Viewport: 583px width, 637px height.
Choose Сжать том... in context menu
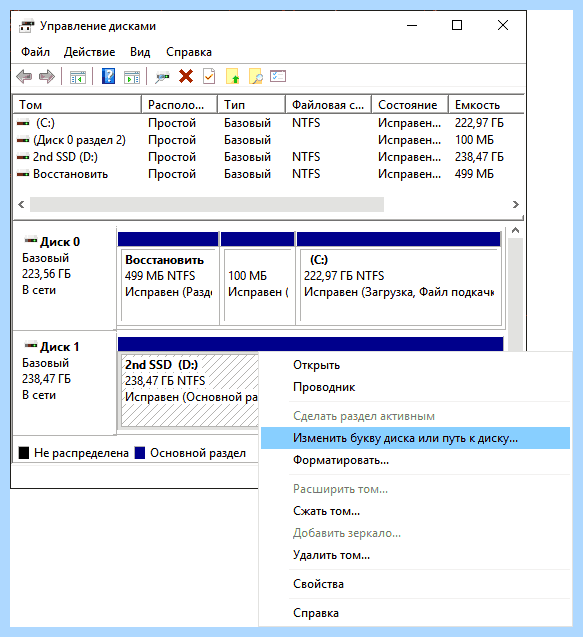(x=415, y=511)
